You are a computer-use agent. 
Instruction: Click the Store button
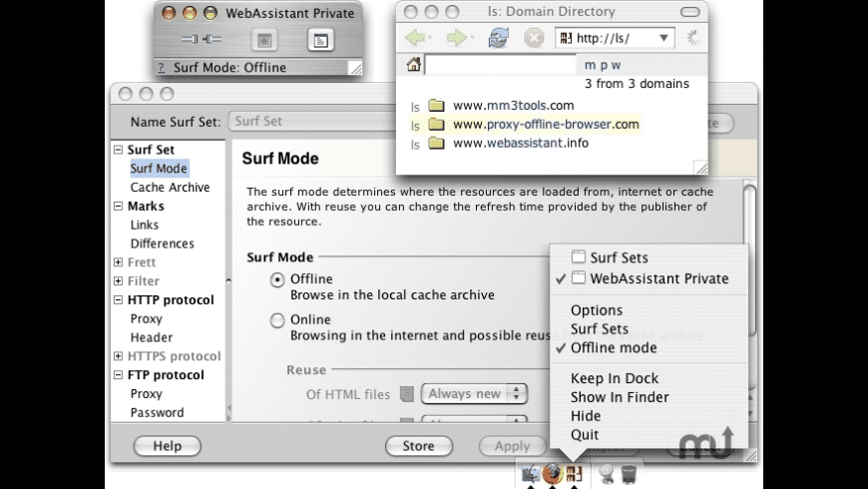click(418, 446)
